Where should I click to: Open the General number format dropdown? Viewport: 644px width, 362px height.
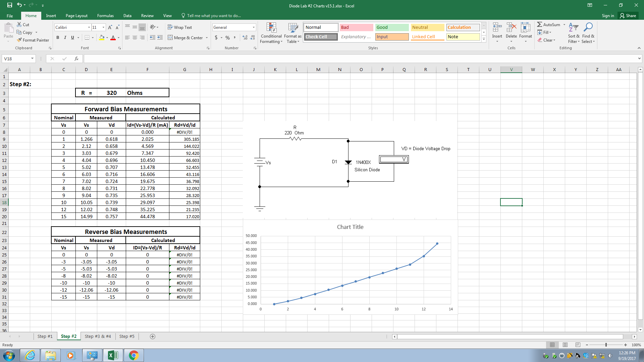pyautogui.click(x=254, y=27)
